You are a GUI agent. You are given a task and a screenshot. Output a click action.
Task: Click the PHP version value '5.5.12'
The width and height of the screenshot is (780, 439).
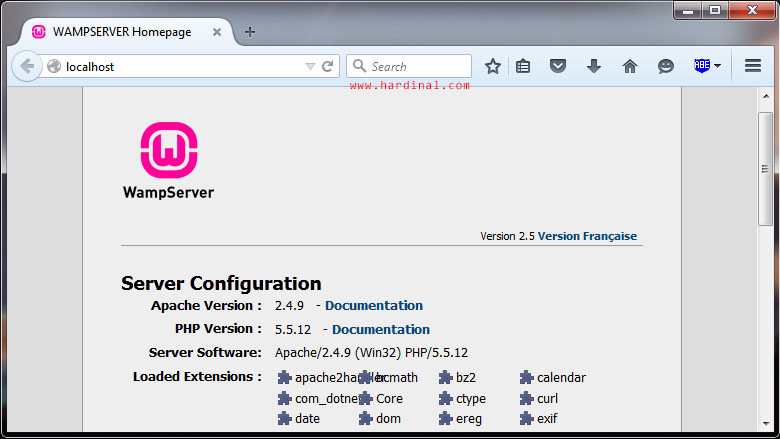pyautogui.click(x=292, y=330)
